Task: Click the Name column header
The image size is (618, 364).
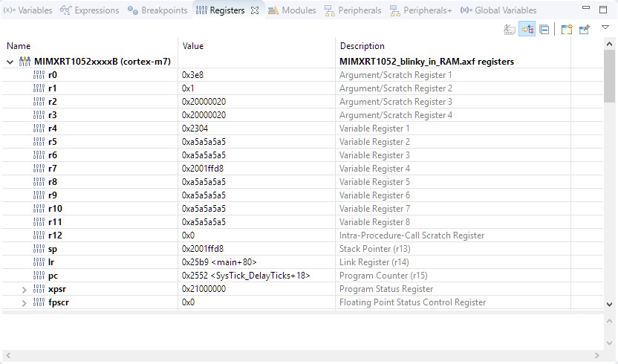Action: coord(19,46)
